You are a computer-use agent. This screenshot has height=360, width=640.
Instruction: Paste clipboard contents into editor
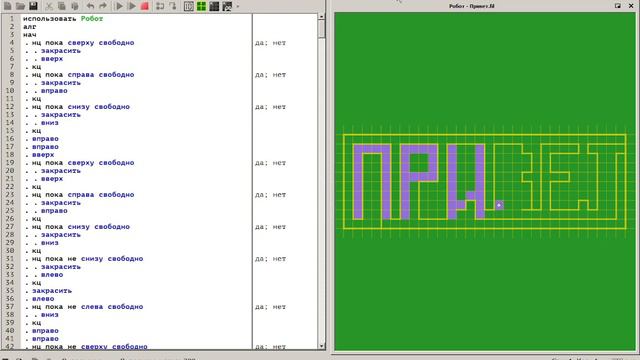75,6
